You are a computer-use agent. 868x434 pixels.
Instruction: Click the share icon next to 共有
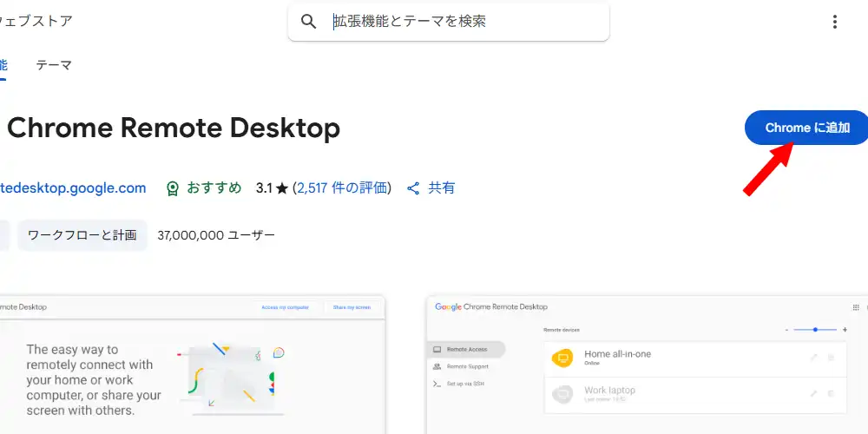(x=413, y=188)
